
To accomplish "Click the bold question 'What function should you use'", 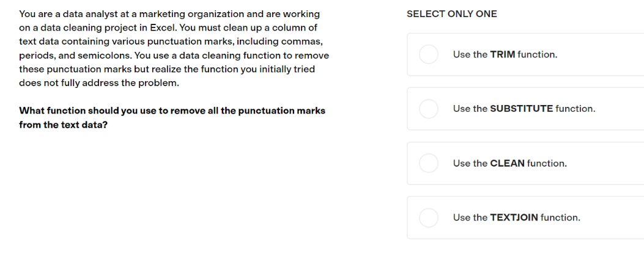I will click(x=172, y=118).
